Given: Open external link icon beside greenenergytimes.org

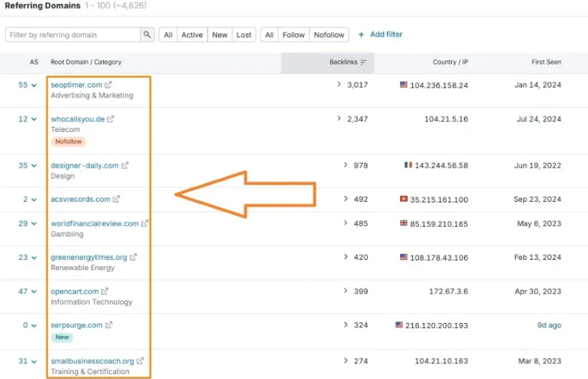Looking at the screenshot, I should pos(133,257).
